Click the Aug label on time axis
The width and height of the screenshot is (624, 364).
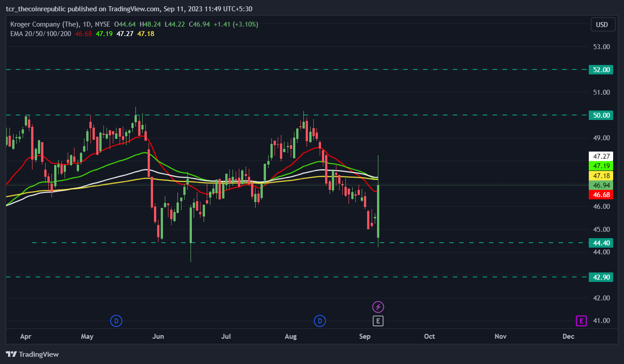[291, 336]
